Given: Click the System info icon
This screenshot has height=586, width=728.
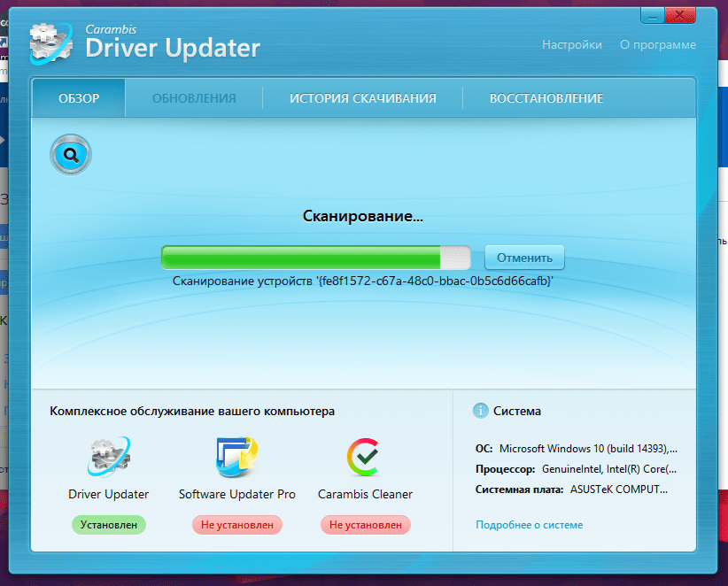Looking at the screenshot, I should click(481, 411).
